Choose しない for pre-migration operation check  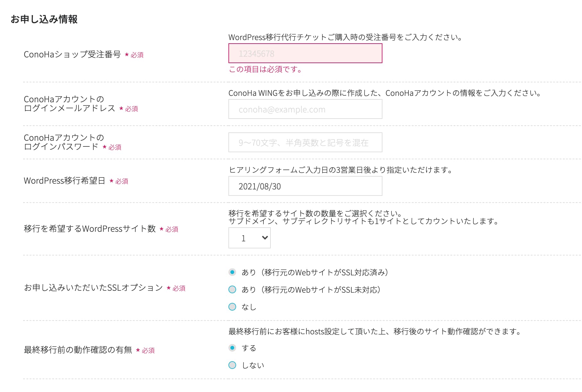(232, 365)
